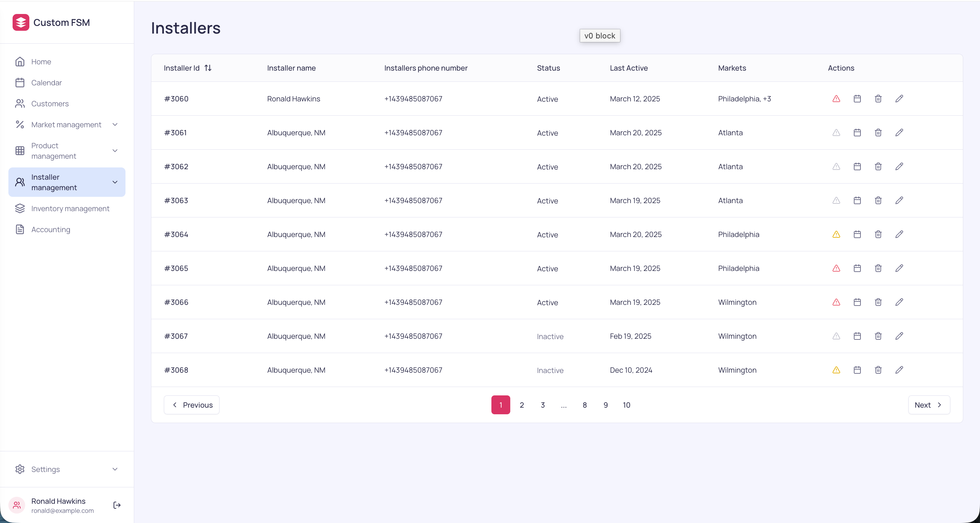Image resolution: width=980 pixels, height=523 pixels.
Task: Click the Previous pagination button
Action: coord(192,404)
